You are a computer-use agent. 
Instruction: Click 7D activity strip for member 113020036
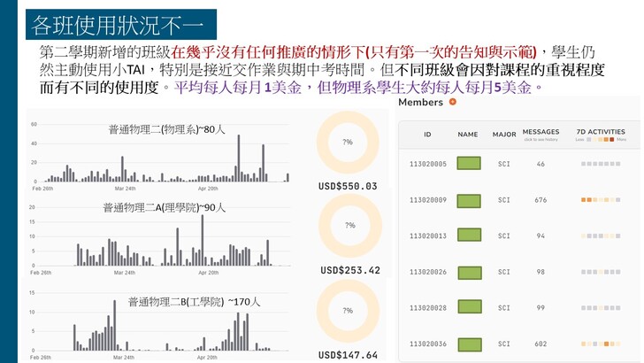(x=601, y=344)
